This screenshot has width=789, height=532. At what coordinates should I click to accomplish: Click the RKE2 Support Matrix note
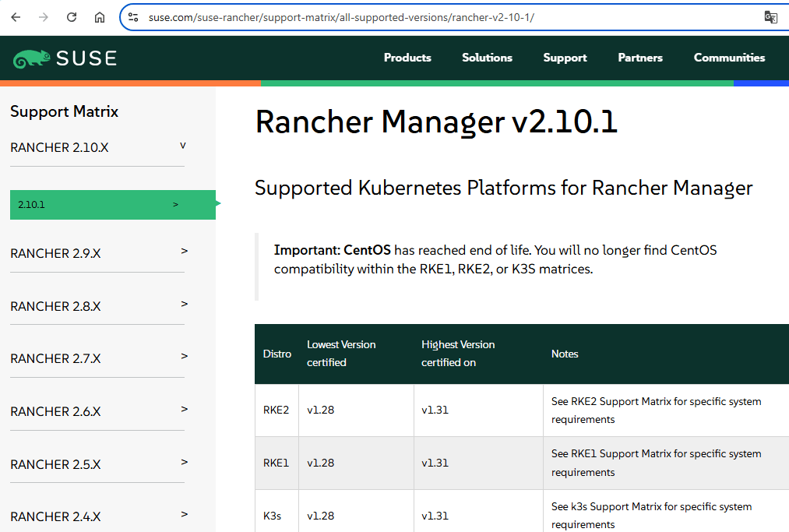click(656, 410)
